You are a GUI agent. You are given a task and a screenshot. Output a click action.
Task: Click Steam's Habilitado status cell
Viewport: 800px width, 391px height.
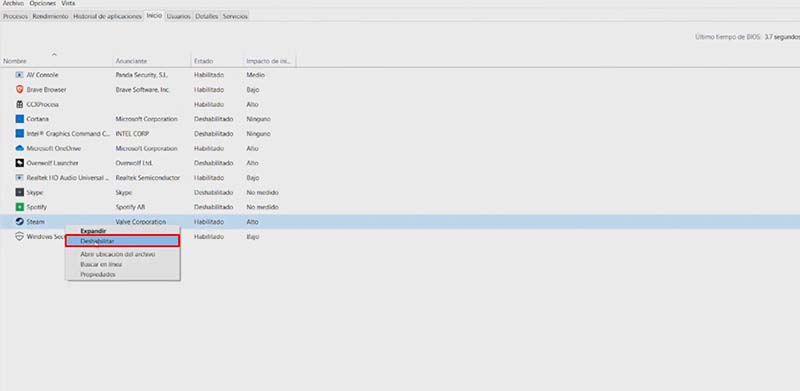pos(209,222)
